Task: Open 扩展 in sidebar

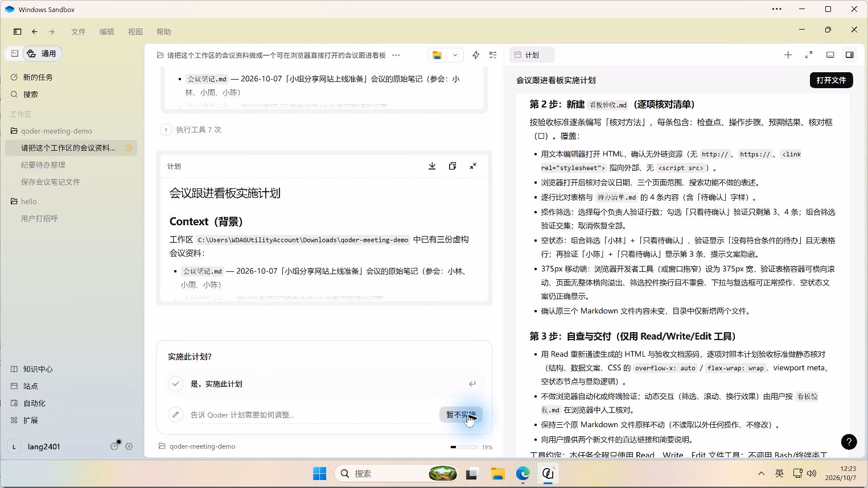Action: point(30,420)
